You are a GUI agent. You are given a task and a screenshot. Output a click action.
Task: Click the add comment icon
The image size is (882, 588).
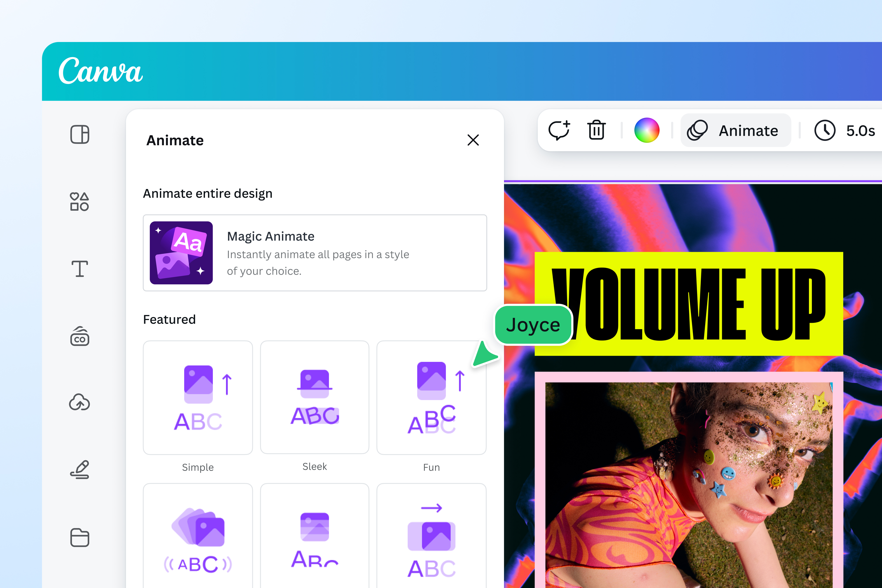(559, 130)
